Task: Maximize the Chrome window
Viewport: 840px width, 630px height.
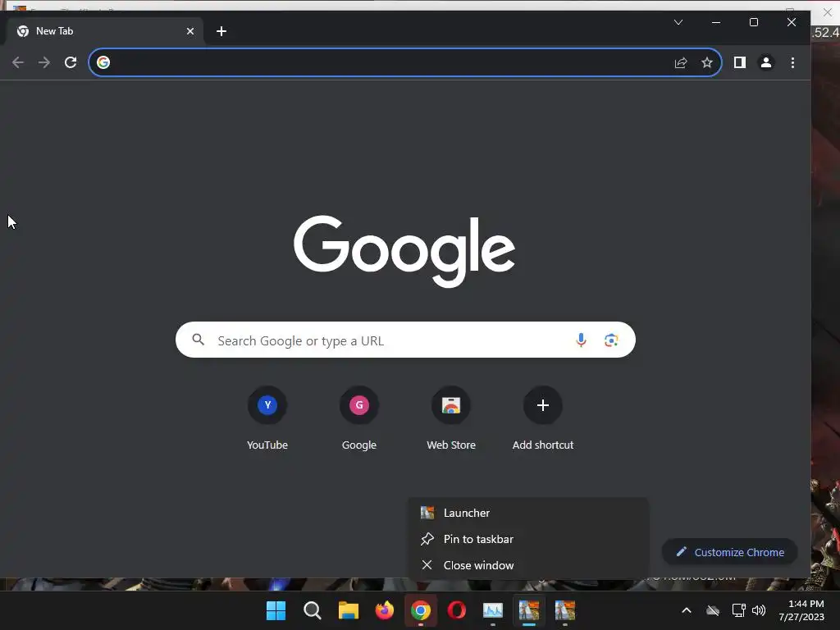Action: click(754, 22)
